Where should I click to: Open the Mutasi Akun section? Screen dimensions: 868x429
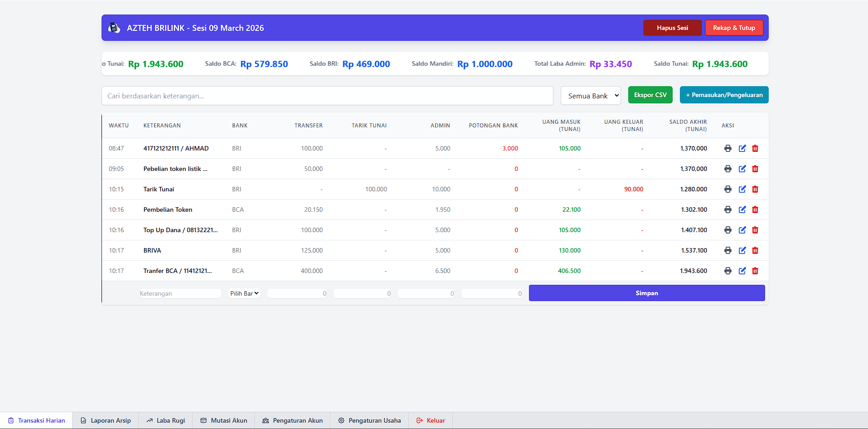click(223, 420)
